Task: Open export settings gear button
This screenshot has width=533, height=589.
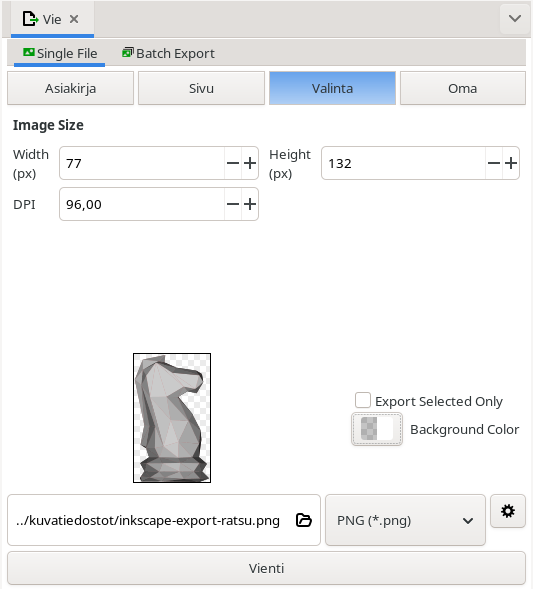Action: tap(508, 511)
